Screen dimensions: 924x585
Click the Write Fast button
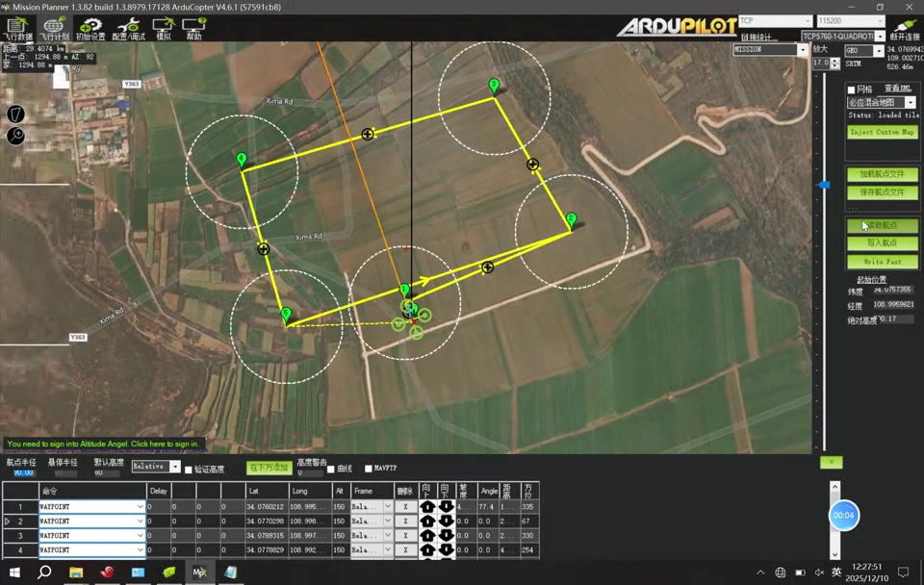883,262
